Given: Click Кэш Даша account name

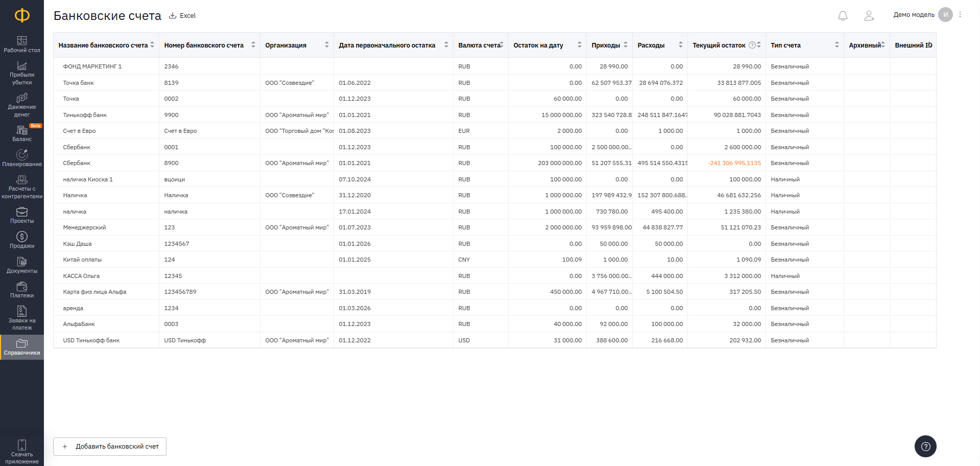Looking at the screenshot, I should coord(78,244).
